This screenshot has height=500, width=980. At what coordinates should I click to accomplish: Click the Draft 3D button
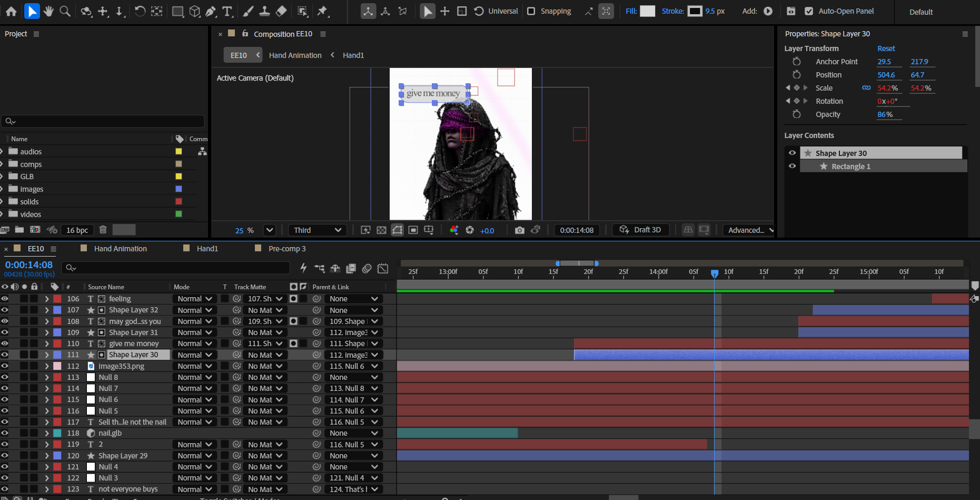click(x=640, y=230)
